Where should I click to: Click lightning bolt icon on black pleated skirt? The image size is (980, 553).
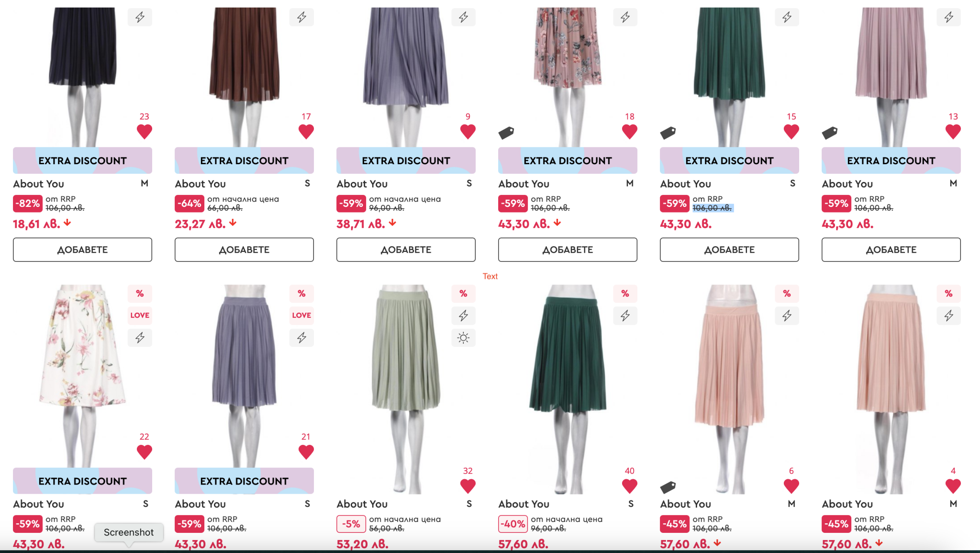140,17
